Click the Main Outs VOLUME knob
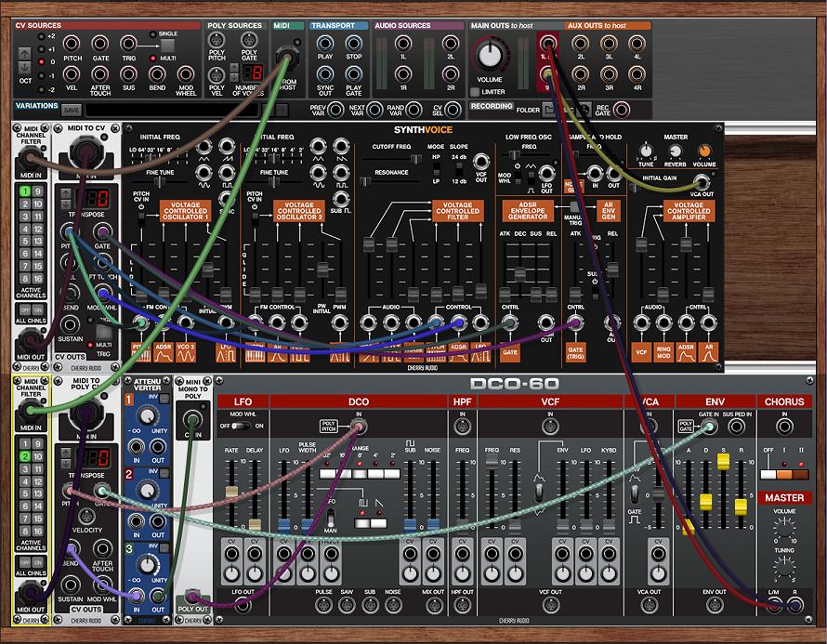The width and height of the screenshot is (827, 644). [490, 56]
